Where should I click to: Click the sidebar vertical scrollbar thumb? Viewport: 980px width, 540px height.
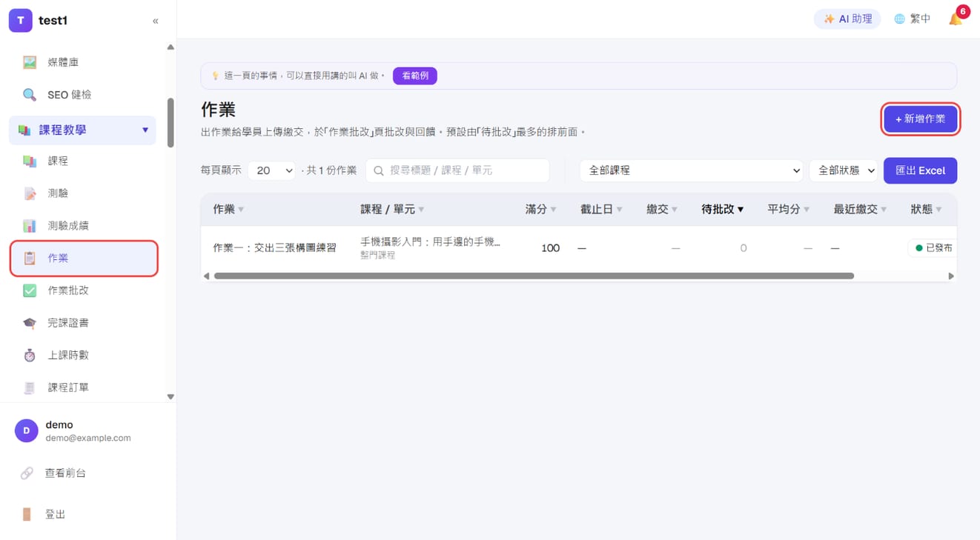(x=170, y=123)
